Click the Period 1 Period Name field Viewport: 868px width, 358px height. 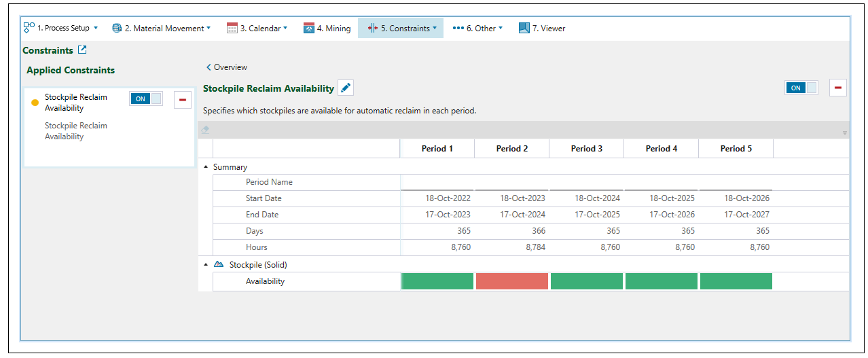pos(437,182)
